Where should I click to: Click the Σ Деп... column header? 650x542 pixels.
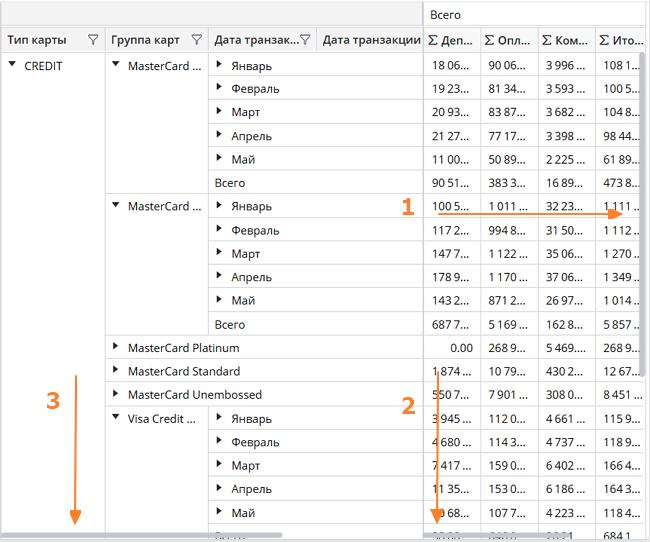pos(450,41)
